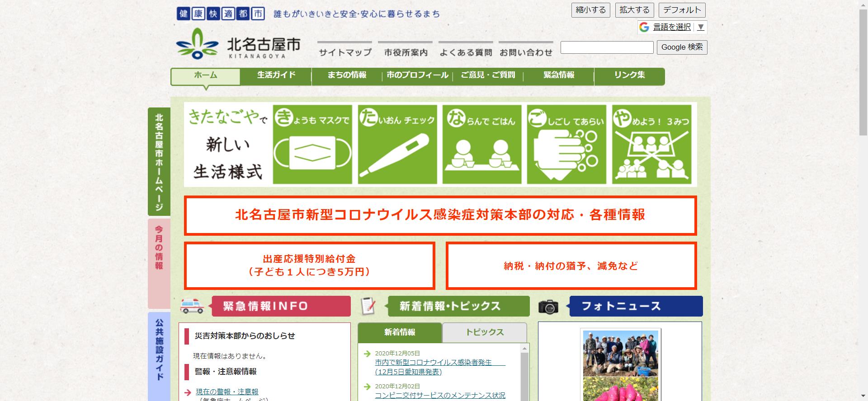Open the 出産応援特別給付金 banner link
This screenshot has height=401, width=868.
pos(309,266)
